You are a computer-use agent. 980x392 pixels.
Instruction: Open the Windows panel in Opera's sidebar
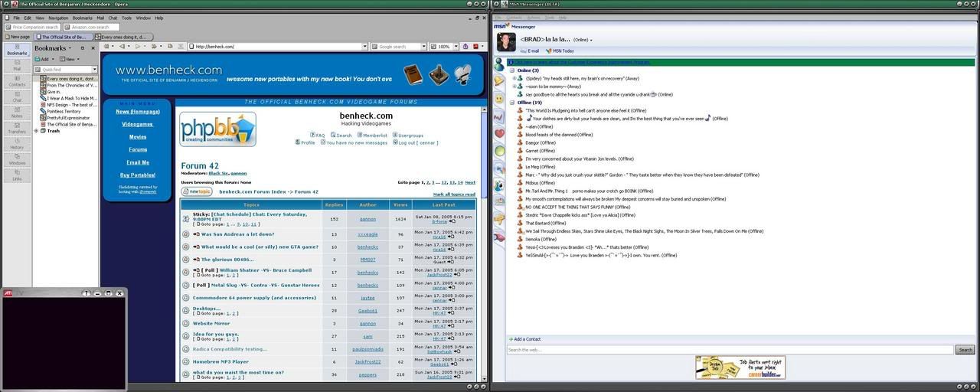[17, 160]
